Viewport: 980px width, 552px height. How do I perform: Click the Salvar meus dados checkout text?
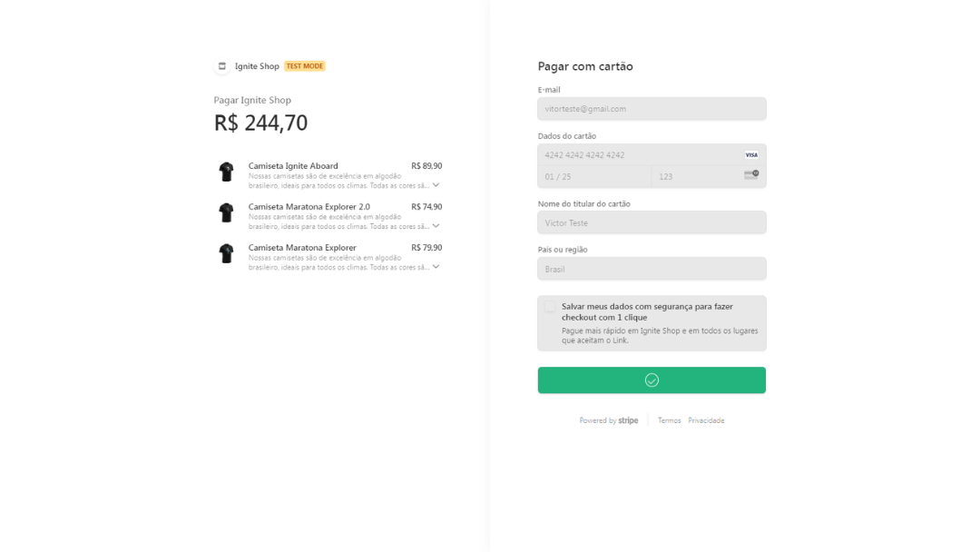[x=648, y=312]
